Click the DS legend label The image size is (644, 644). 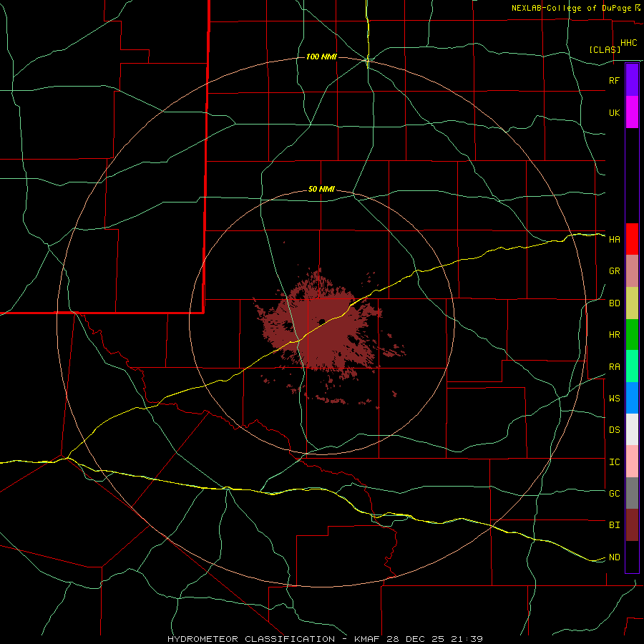pos(615,430)
